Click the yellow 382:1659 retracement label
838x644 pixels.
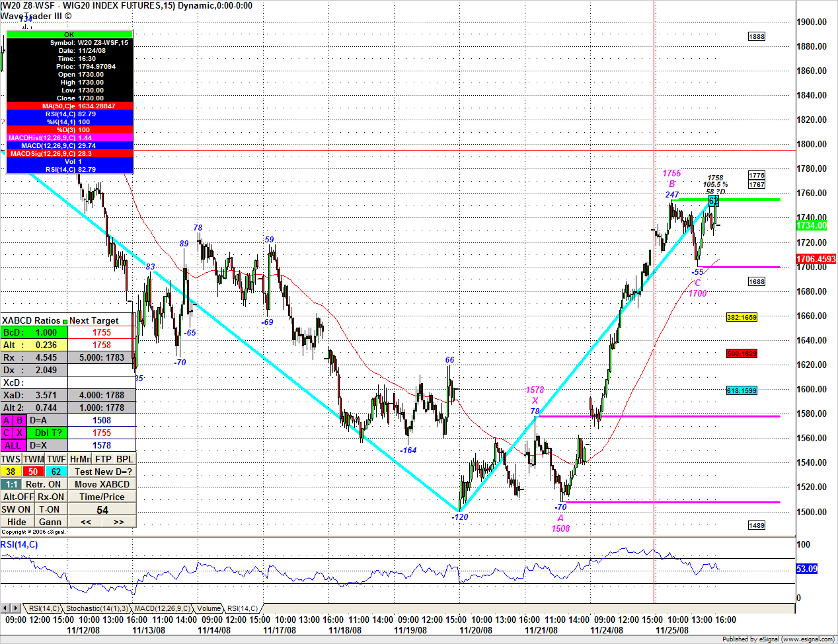coord(742,317)
